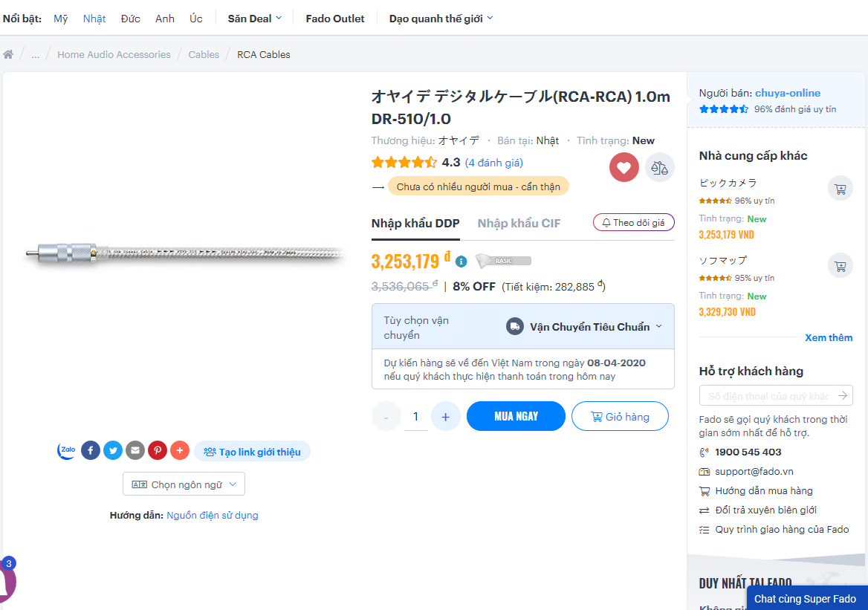Click Xem thêm suppliers link

829,337
